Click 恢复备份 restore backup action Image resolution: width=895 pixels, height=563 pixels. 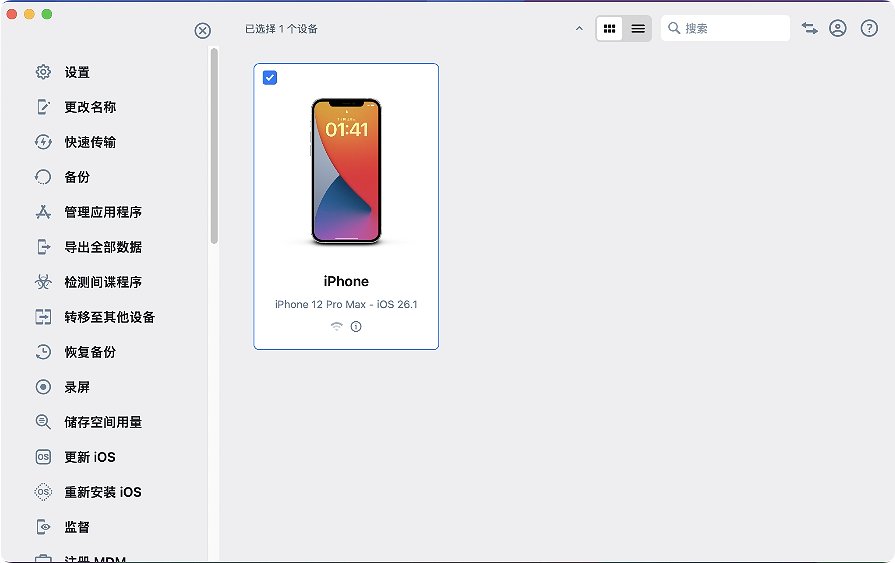(x=90, y=352)
